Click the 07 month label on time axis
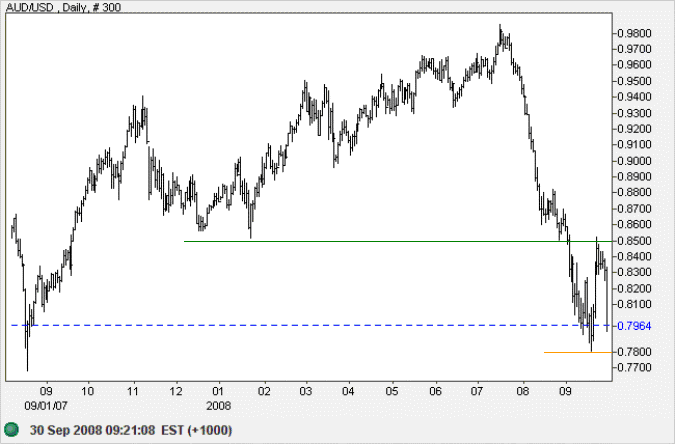Image resolution: width=675 pixels, height=444 pixels. (477, 391)
